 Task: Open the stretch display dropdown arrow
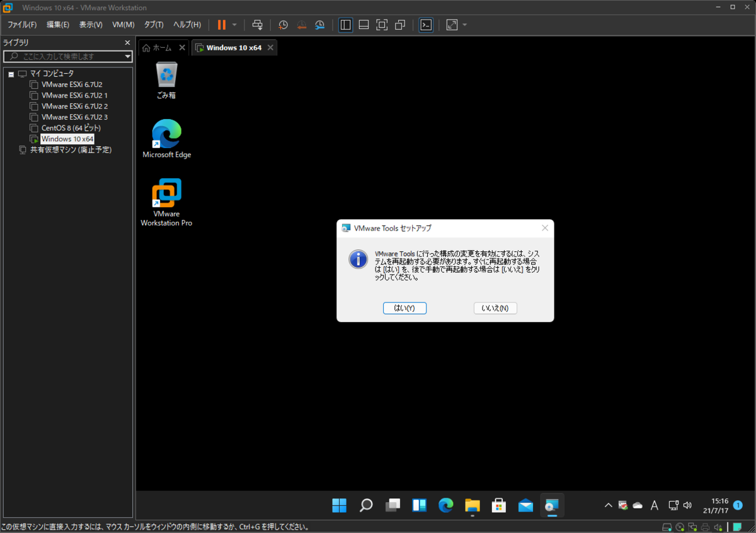[x=465, y=25]
